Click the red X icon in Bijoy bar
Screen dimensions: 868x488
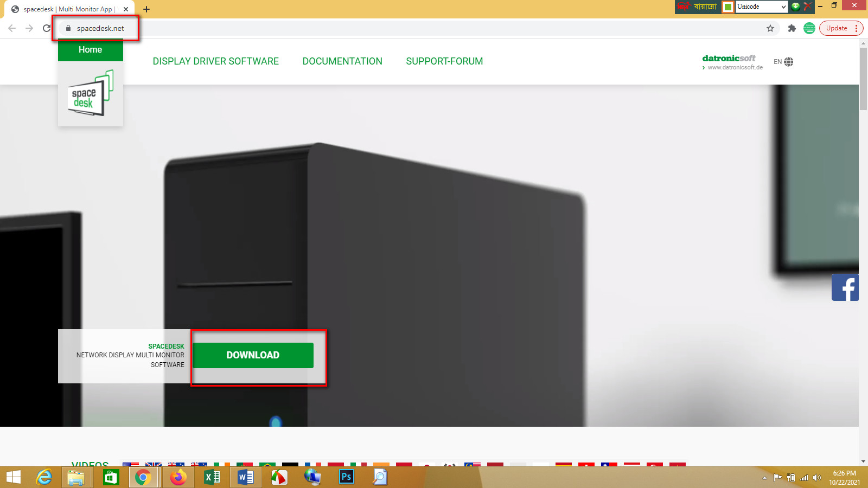pos(808,7)
